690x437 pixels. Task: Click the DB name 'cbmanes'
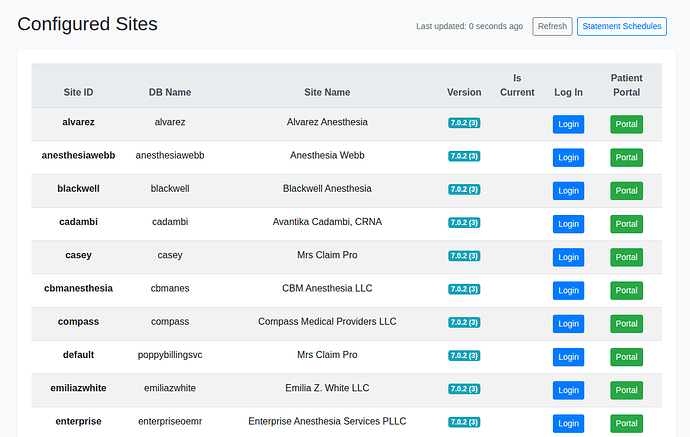[x=170, y=288]
